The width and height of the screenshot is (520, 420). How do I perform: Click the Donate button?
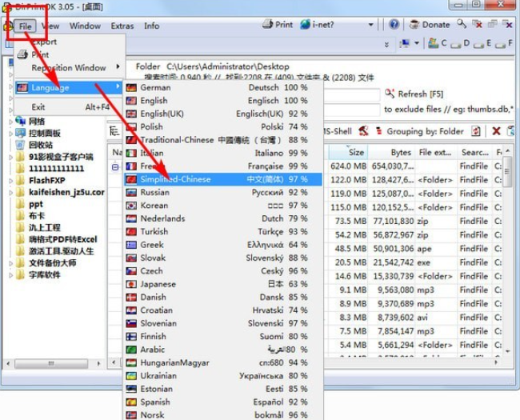coord(429,25)
